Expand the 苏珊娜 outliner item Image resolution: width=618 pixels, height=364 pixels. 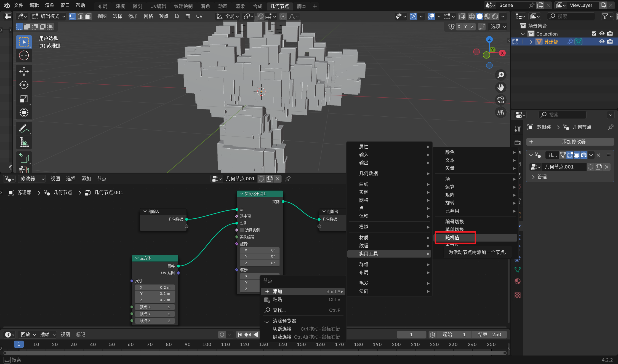point(531,42)
